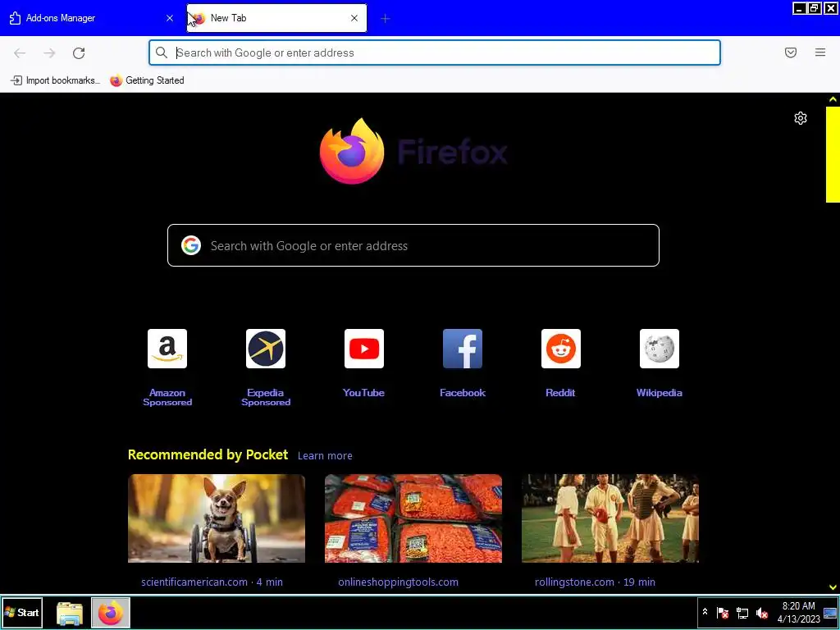840x630 pixels.
Task: Open Action Center flag tray icon
Action: (x=723, y=613)
